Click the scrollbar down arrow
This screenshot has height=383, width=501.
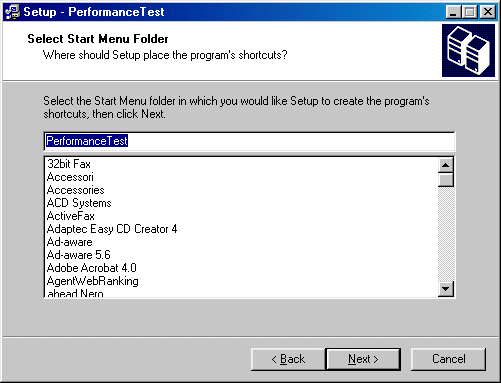[x=446, y=289]
